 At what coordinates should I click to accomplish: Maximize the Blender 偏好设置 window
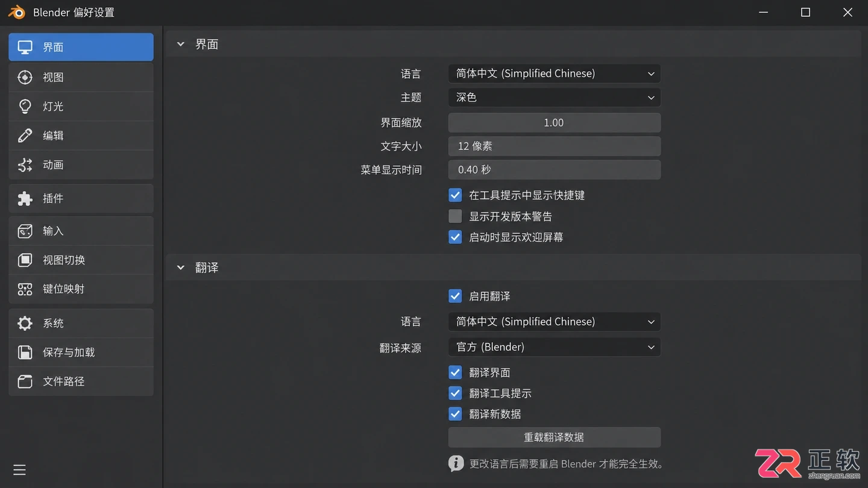coord(805,12)
